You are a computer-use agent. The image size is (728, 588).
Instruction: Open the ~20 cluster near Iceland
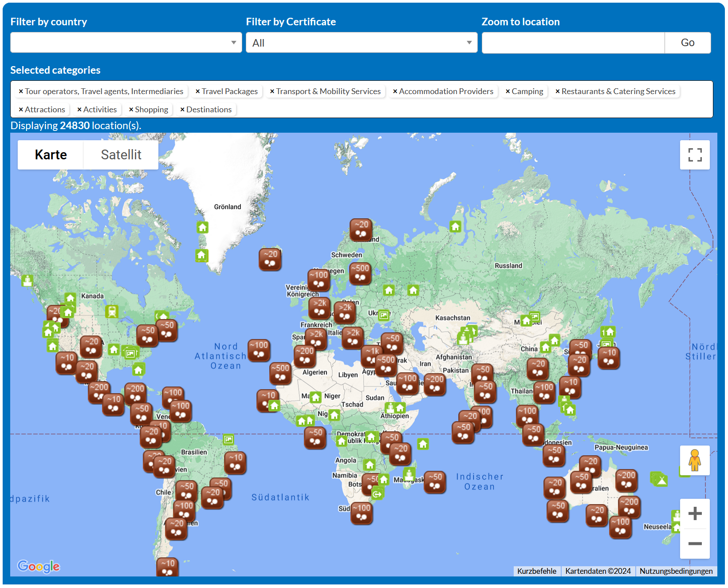coord(270,259)
